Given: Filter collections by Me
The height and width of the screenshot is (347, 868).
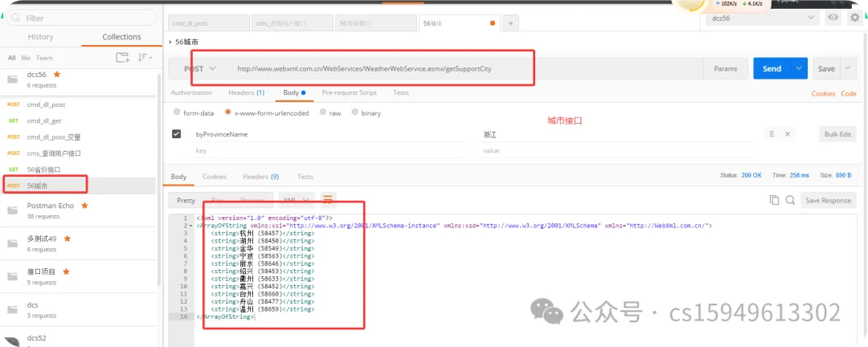Looking at the screenshot, I should (x=26, y=58).
